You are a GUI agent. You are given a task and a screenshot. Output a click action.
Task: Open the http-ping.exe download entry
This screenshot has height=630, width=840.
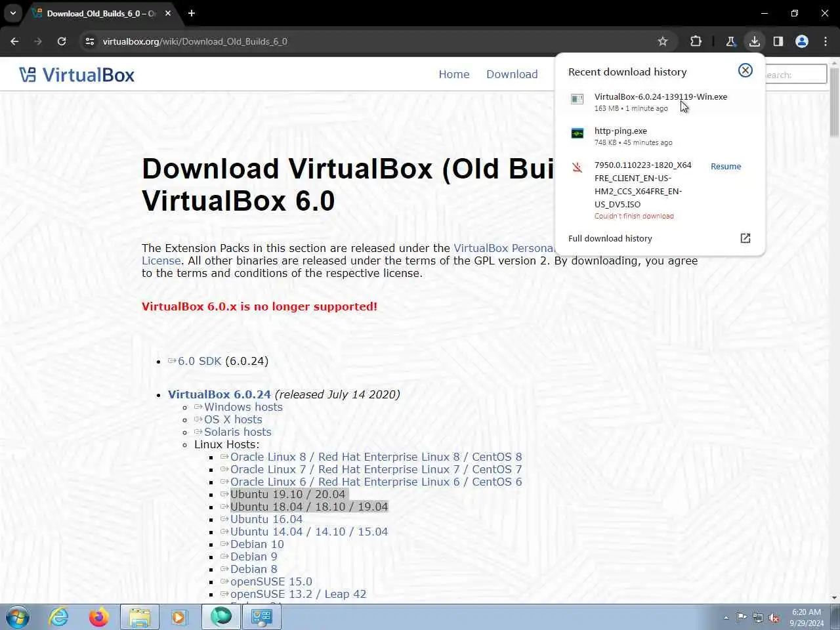pyautogui.click(x=660, y=136)
